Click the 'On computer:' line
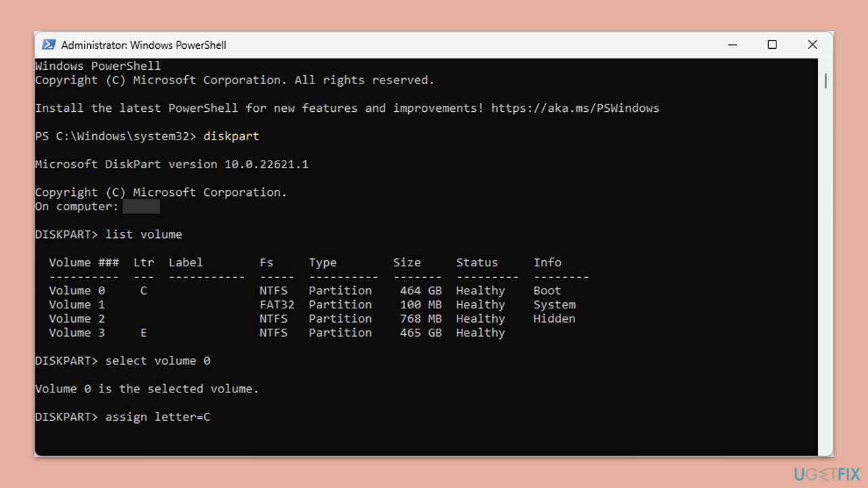The width and height of the screenshot is (868, 488). point(98,206)
